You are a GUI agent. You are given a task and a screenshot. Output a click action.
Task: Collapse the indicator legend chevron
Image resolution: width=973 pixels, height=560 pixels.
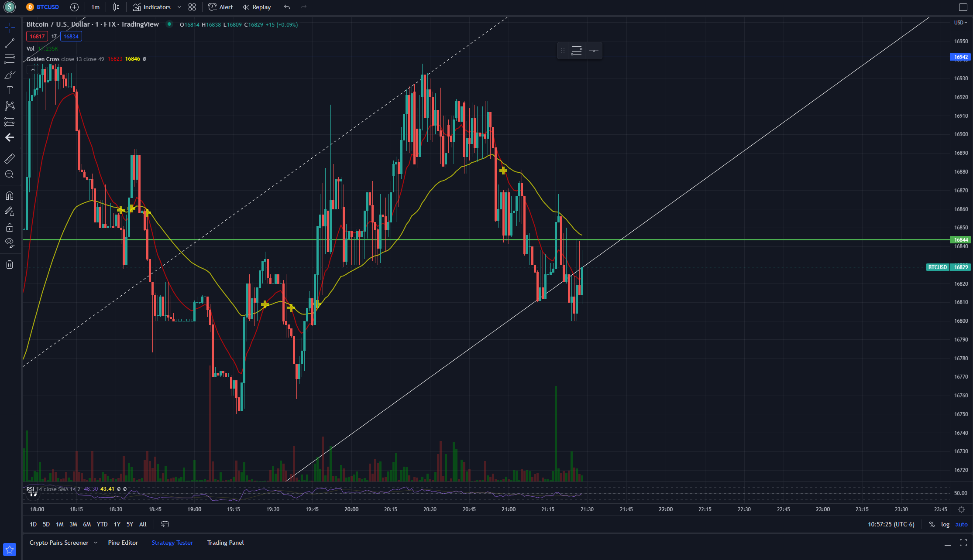[33, 69]
